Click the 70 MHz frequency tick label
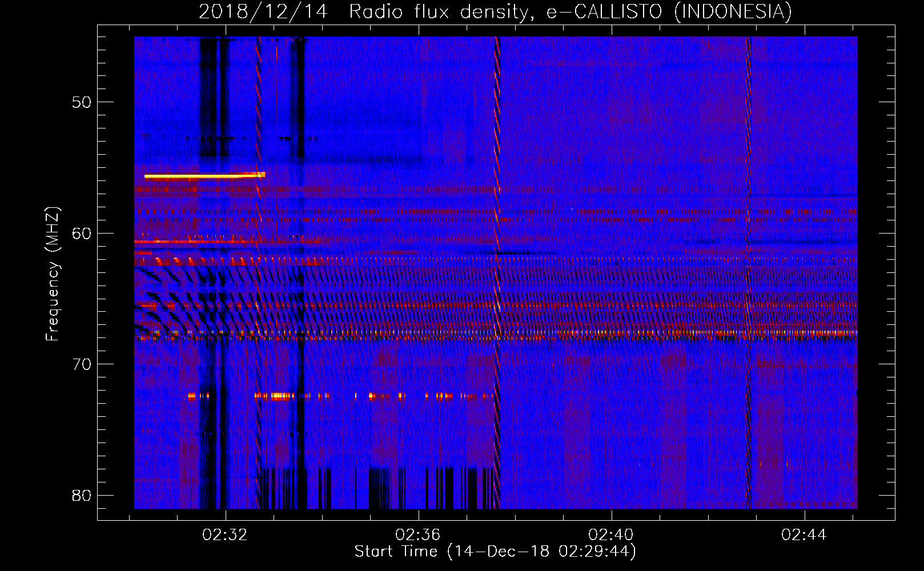The height and width of the screenshot is (571, 924). coord(82,364)
